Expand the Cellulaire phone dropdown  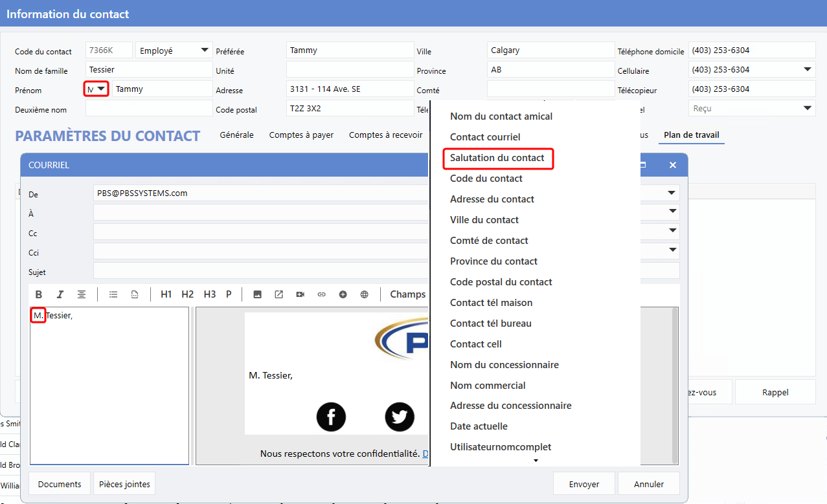coord(808,70)
